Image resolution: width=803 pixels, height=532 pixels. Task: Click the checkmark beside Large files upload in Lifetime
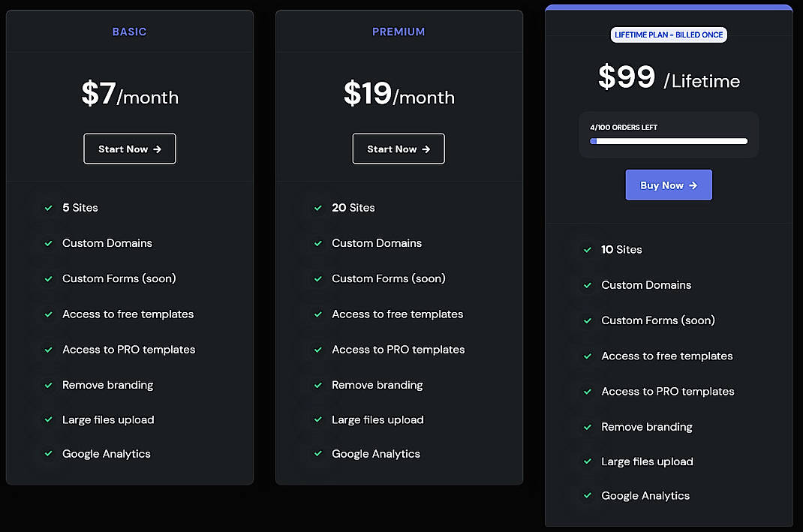(x=587, y=461)
